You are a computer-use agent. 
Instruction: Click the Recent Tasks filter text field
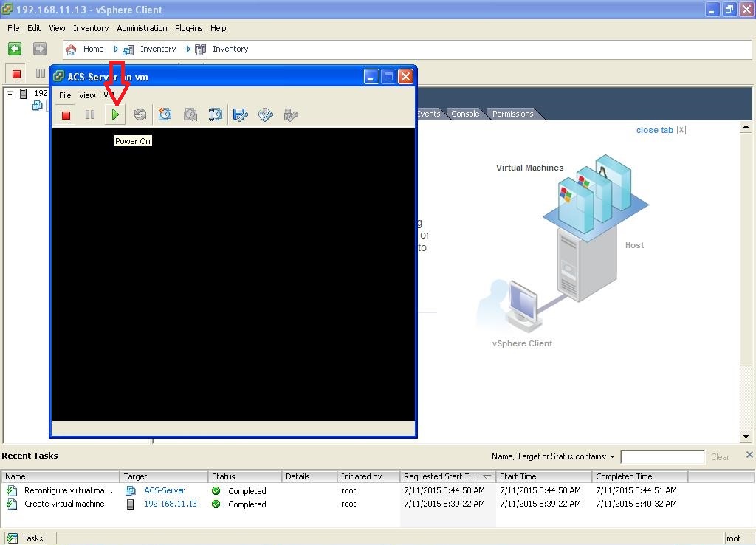[x=662, y=457]
